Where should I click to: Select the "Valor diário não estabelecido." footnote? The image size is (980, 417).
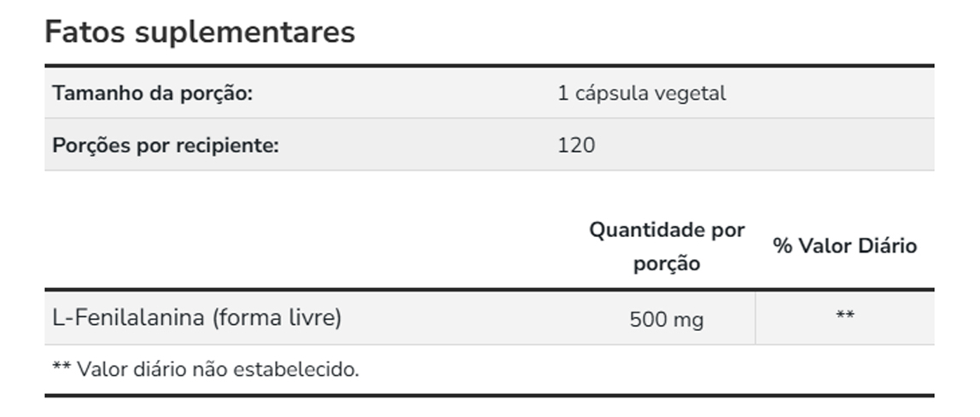[x=218, y=369]
